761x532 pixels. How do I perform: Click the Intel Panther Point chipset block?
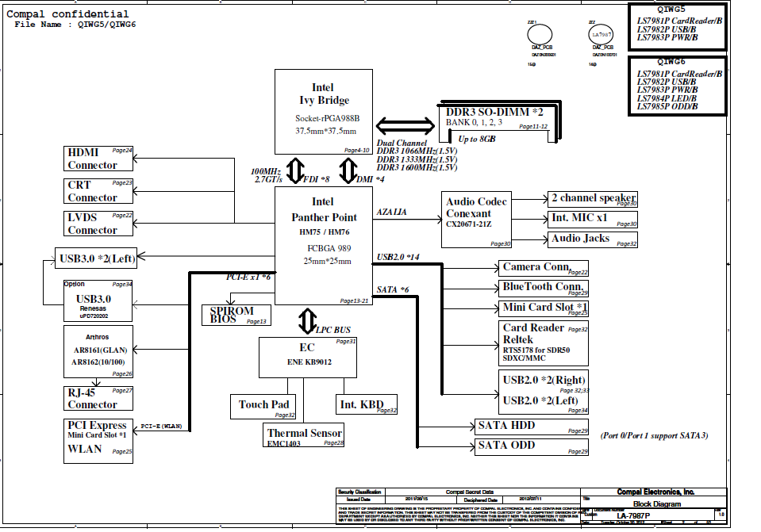click(x=323, y=247)
